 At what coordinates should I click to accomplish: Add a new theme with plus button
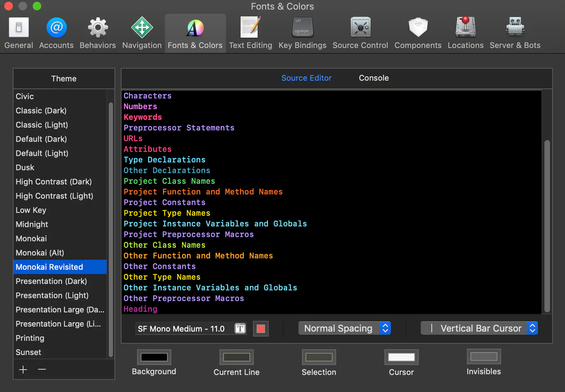tap(23, 370)
